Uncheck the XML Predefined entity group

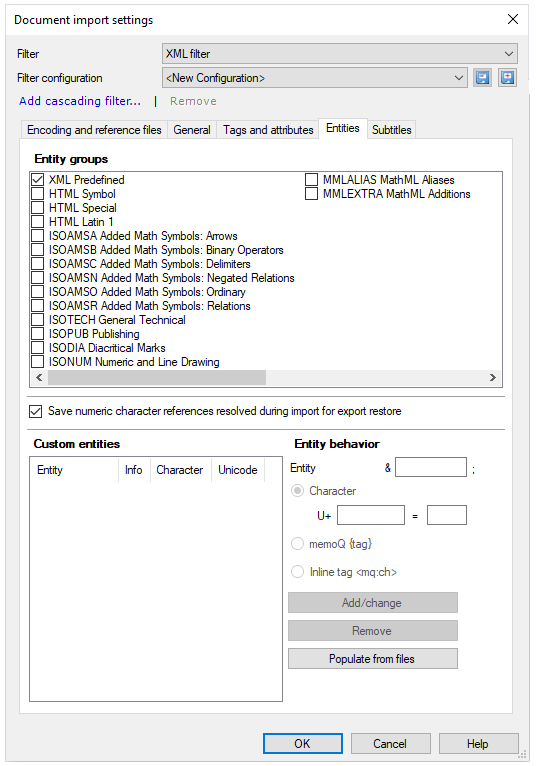[x=38, y=180]
